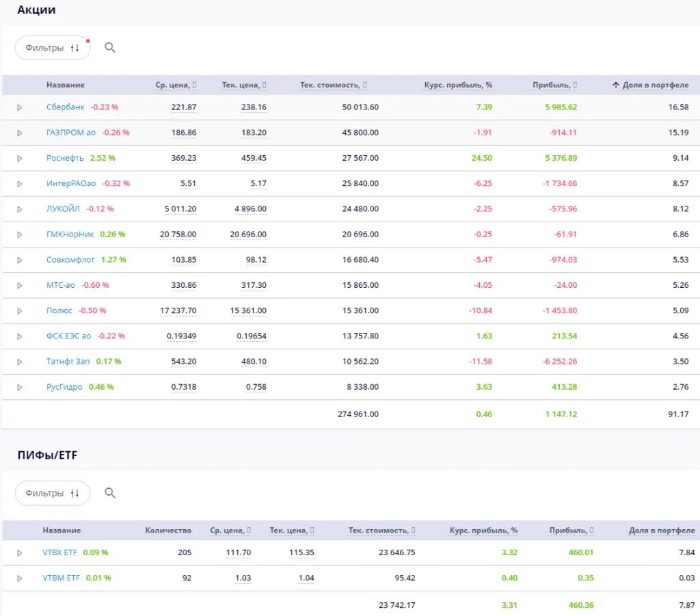Expand the ЛУКОЙЛ row
The height and width of the screenshot is (616, 700).
click(20, 209)
